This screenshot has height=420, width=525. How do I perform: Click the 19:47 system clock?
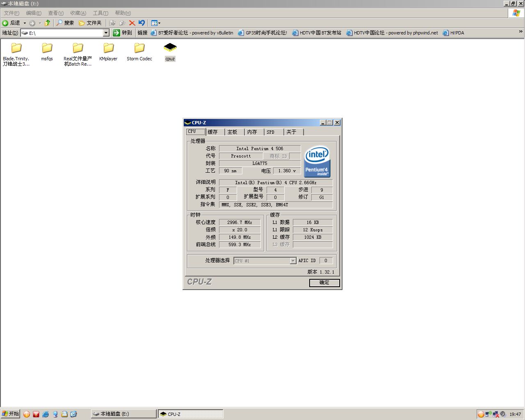pyautogui.click(x=515, y=414)
